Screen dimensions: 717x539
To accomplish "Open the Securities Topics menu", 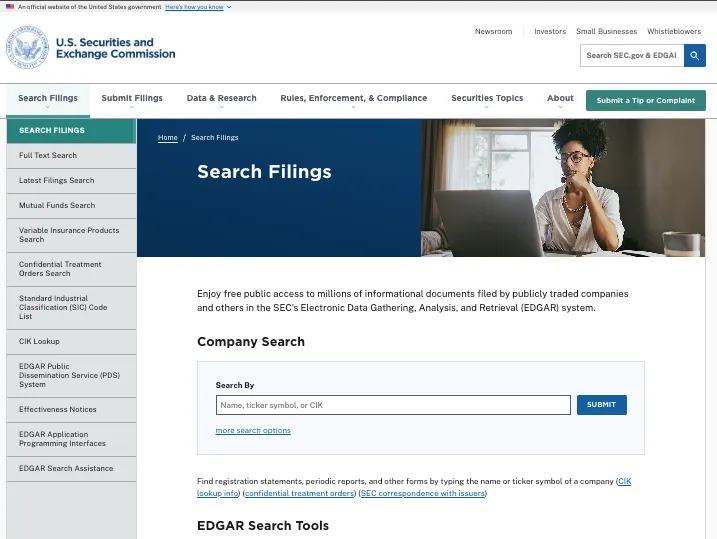I will click(x=487, y=101).
